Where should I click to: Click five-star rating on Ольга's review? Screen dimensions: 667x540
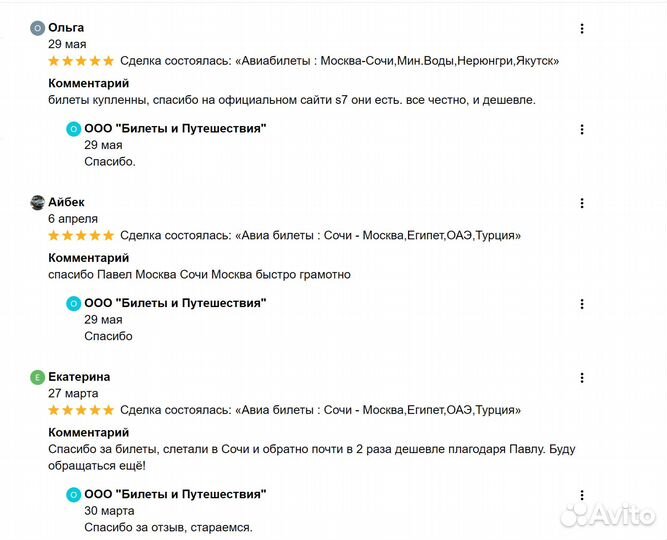click(x=81, y=61)
